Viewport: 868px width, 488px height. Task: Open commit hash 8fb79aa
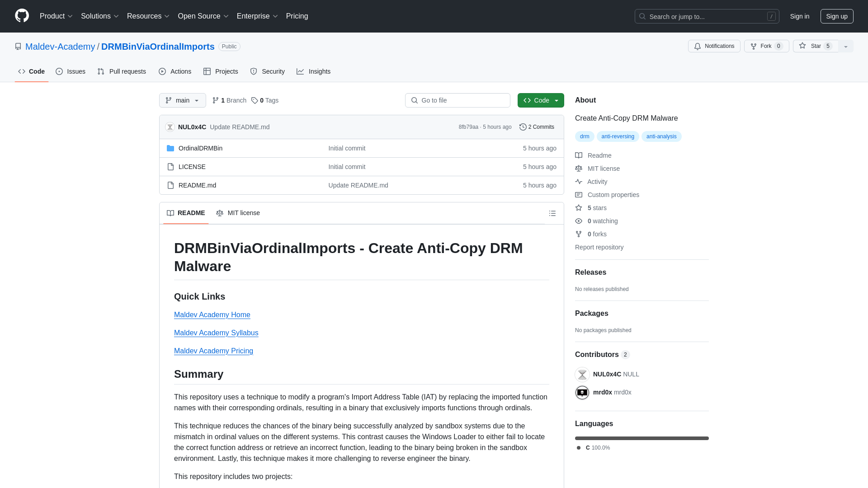468,127
